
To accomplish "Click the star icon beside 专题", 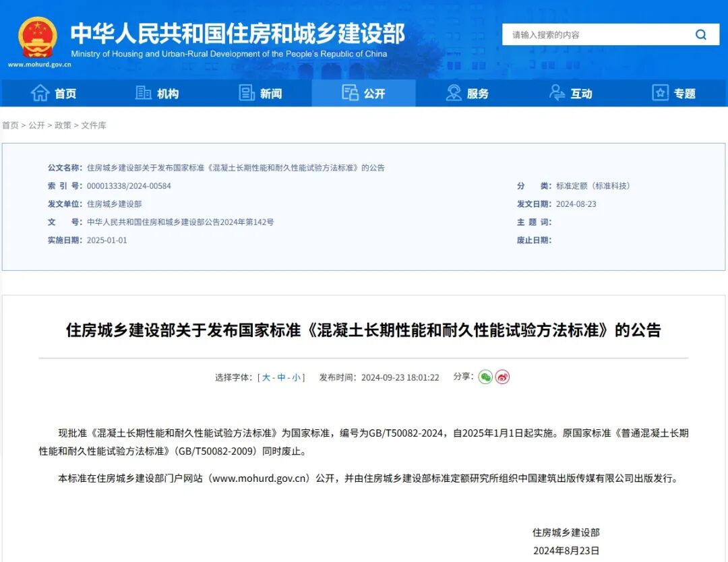I will [660, 93].
